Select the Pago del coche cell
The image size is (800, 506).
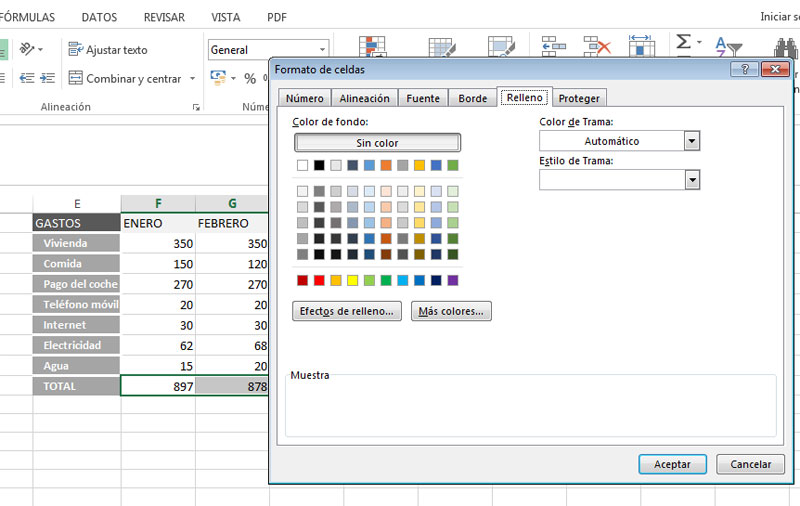[77, 284]
